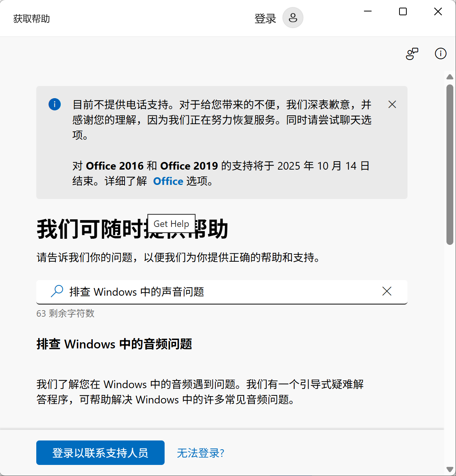Click the blue info icon in banner
This screenshot has width=456, height=476.
click(x=55, y=104)
